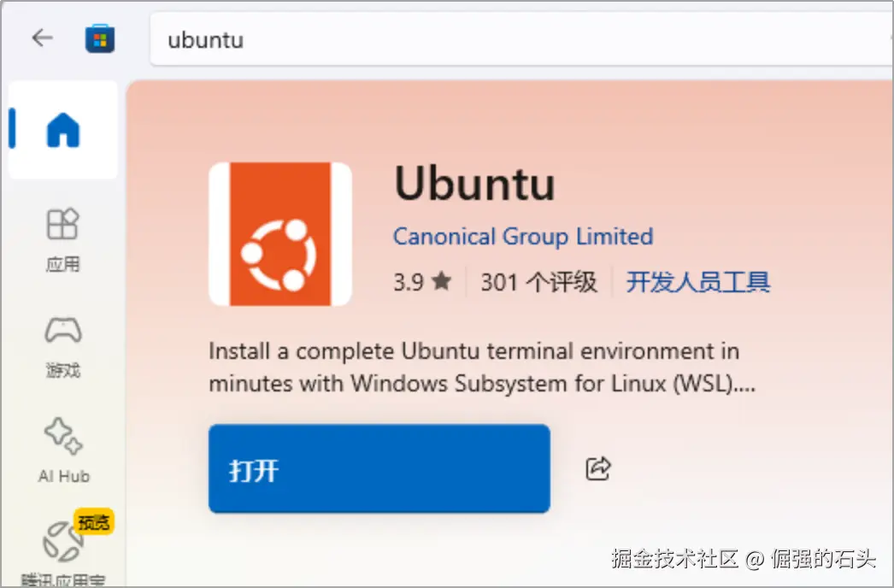Click the yellow 预览 badge
894x588 pixels.
94,522
